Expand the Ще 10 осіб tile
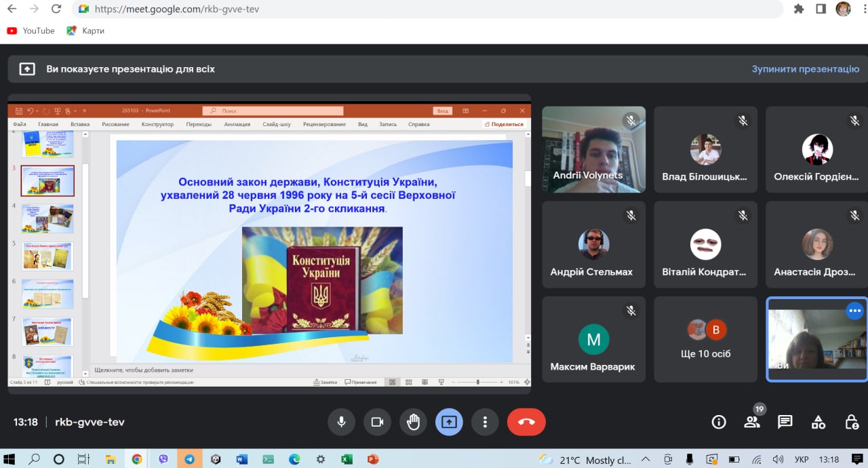 tap(705, 339)
